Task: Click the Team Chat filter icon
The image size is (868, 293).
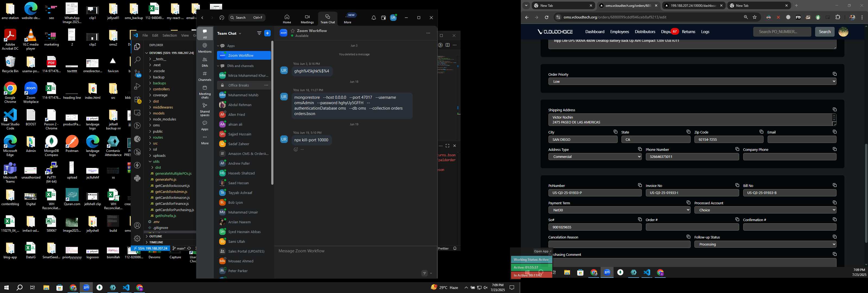Action: point(259,33)
